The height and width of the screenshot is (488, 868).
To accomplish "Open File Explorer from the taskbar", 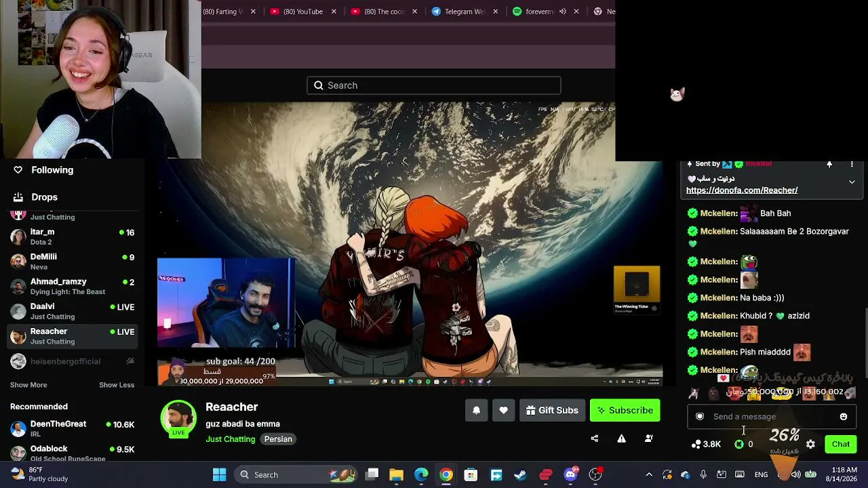I will coord(397,474).
